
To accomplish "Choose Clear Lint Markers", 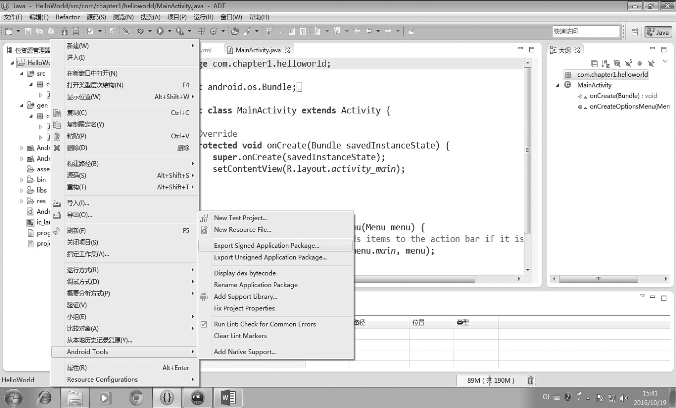I will coord(240,336).
